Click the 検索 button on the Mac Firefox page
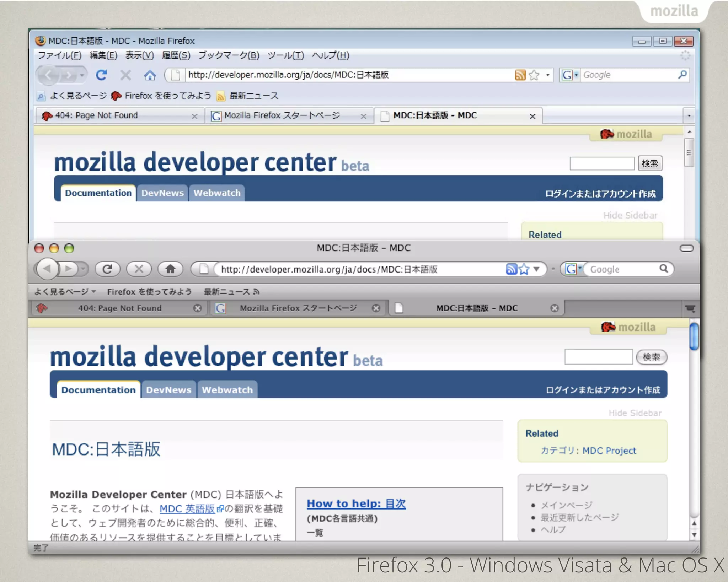 [651, 357]
